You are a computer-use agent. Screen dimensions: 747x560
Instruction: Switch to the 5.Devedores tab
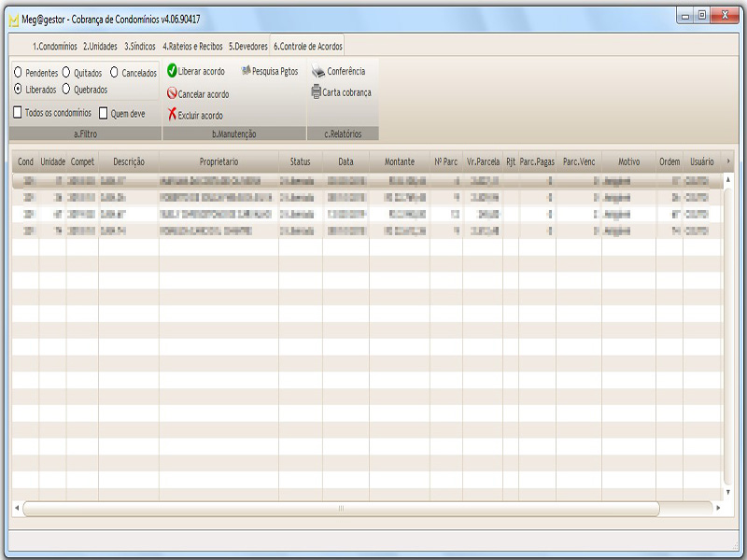coord(248,46)
